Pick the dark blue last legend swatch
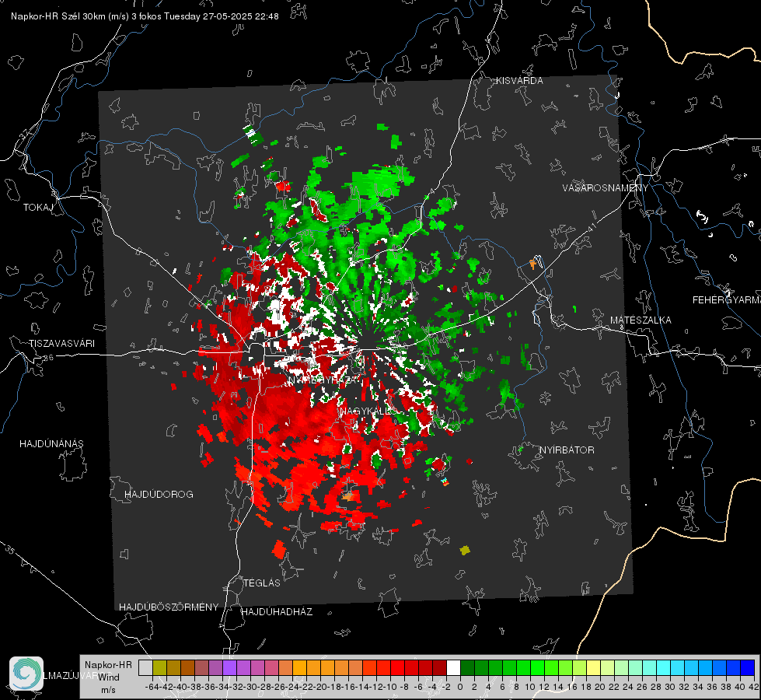This screenshot has width=761, height=700. (x=748, y=667)
